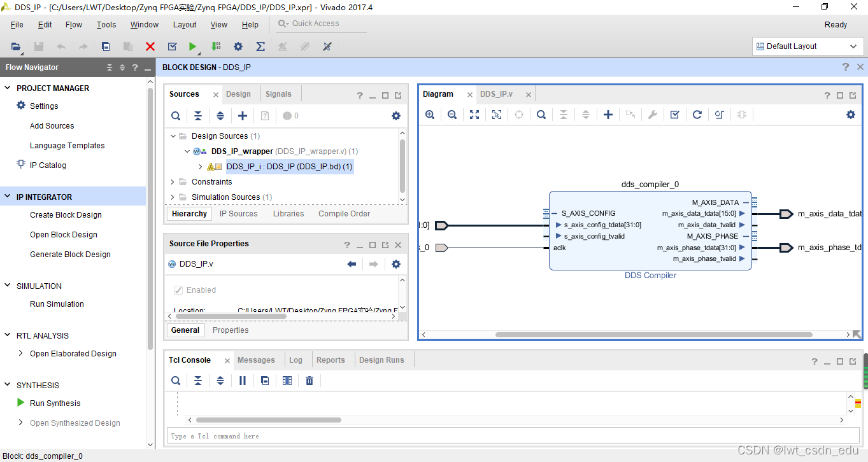Collapse the PROJECT MANAGER section
Screen dimensions: 868x462
pos(8,88)
